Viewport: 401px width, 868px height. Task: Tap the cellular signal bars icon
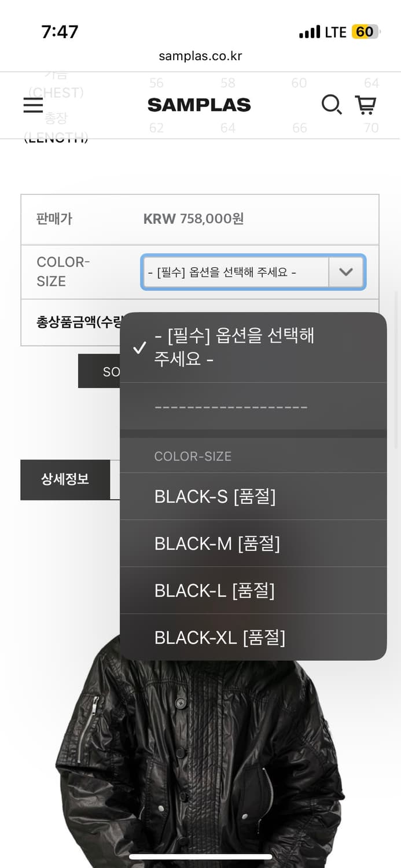[310, 32]
